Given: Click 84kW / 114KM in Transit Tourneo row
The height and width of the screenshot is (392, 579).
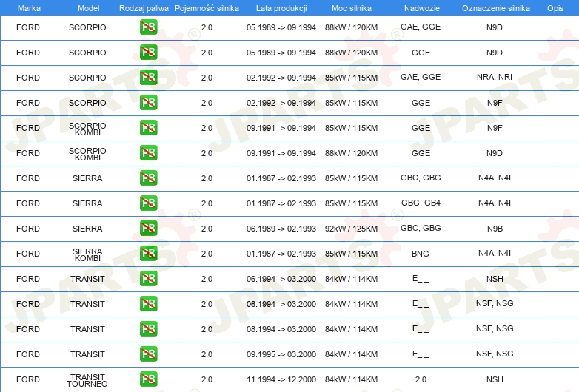Looking at the screenshot, I should (x=351, y=379).
